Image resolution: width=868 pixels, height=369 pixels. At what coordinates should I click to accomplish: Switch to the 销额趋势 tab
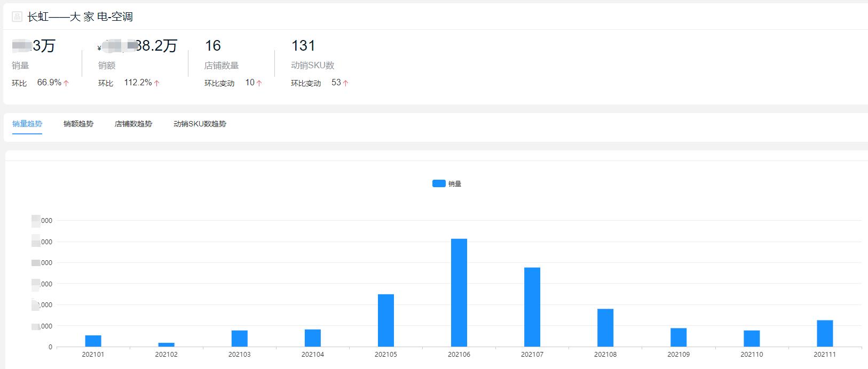coord(78,124)
